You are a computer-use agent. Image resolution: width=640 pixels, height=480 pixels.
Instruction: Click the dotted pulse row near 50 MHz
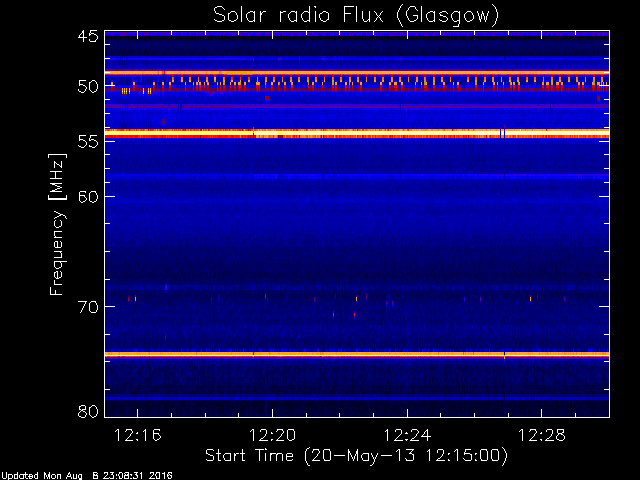[x=356, y=83]
